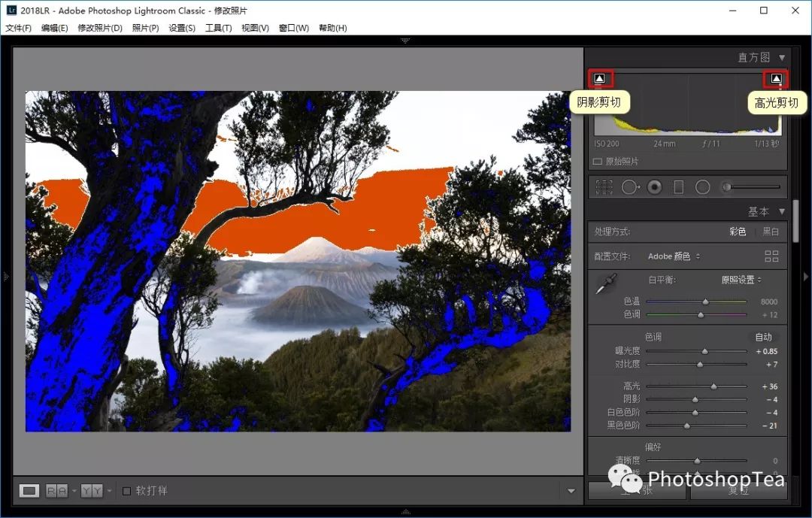The height and width of the screenshot is (518, 812).
Task: Select the Red Eye Correction tool
Action: point(655,187)
